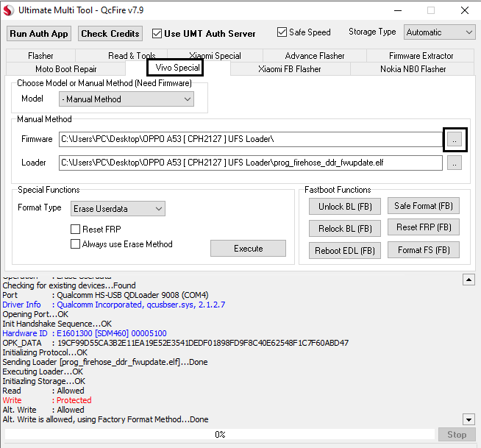Click 'Sending Loader' log line
Image resolution: width=481 pixels, height=448 pixels.
tap(105, 362)
